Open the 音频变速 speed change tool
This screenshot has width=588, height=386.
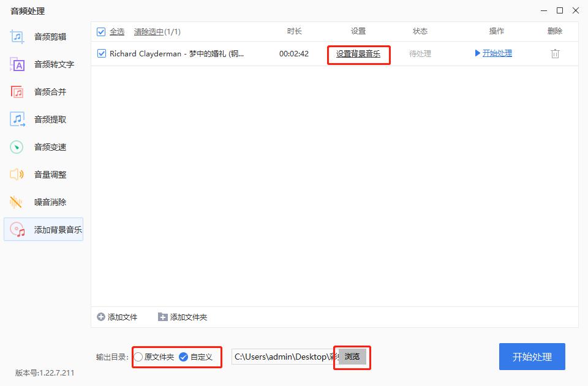[x=42, y=146]
